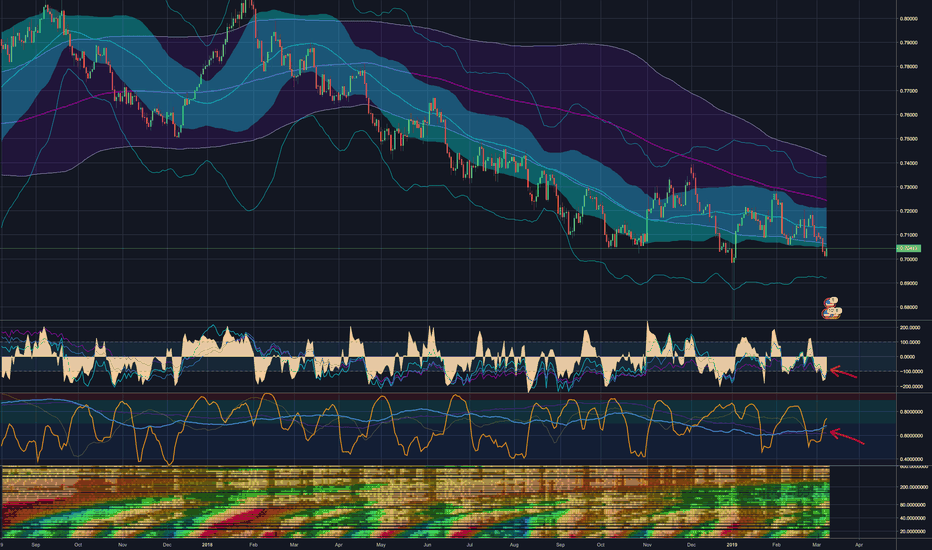Click the stacked economic event flags cluster
The image size is (932, 550).
[x=832, y=313]
